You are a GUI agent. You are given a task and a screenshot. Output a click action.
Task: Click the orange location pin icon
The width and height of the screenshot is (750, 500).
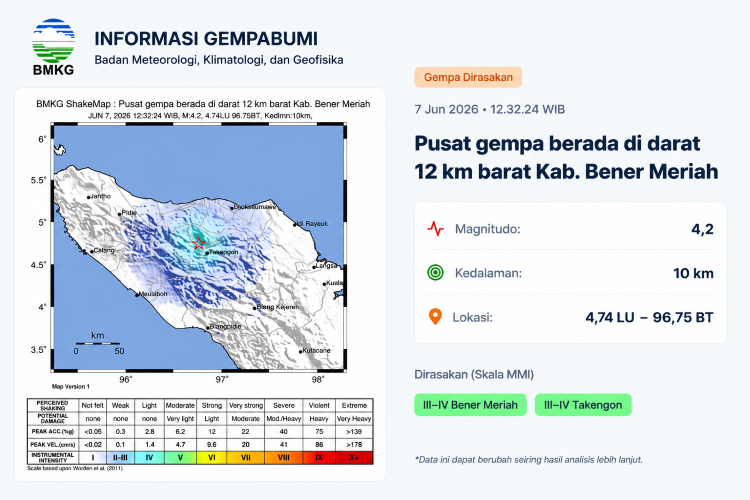click(435, 317)
